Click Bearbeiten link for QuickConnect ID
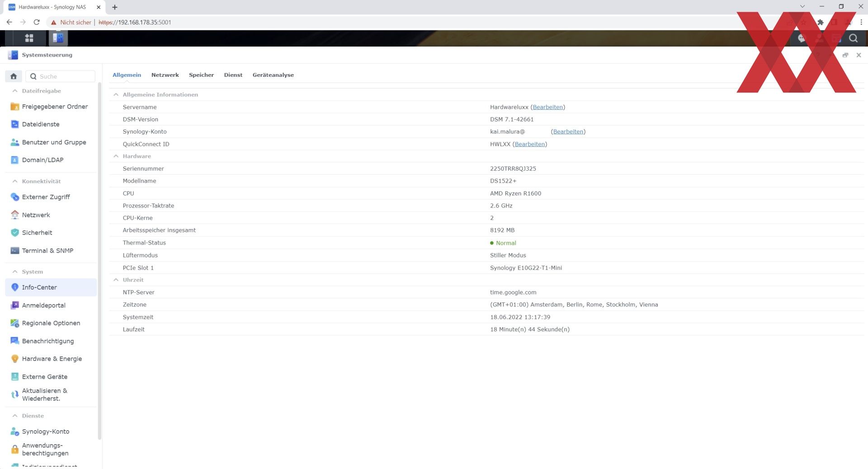Viewport: 868px width, 469px height. [x=529, y=144]
